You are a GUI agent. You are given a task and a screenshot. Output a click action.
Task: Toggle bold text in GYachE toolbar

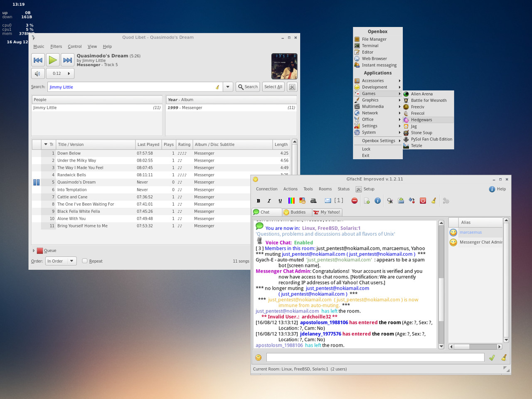point(259,201)
